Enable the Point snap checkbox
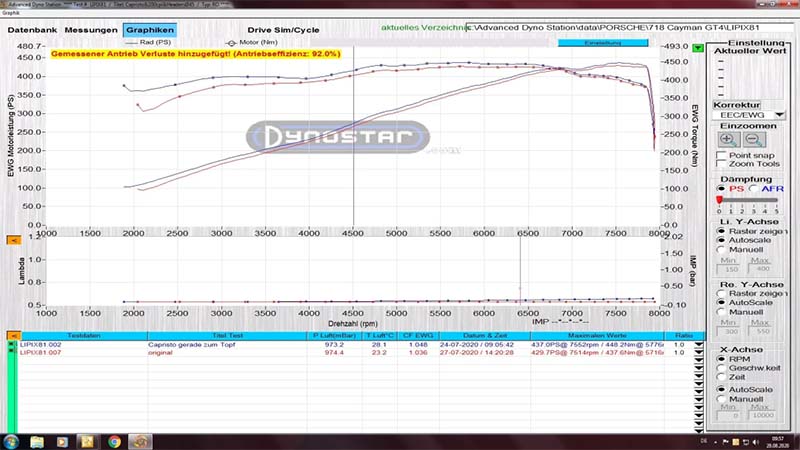The width and height of the screenshot is (800, 450). click(x=722, y=156)
